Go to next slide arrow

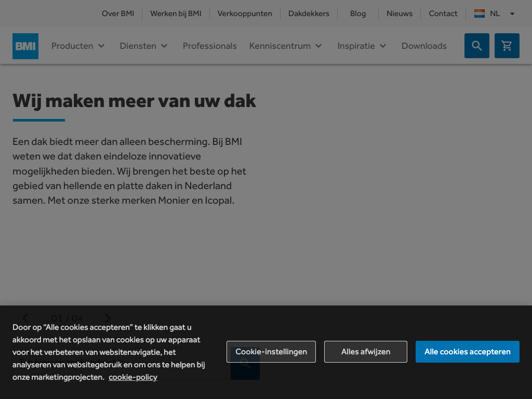(108, 318)
